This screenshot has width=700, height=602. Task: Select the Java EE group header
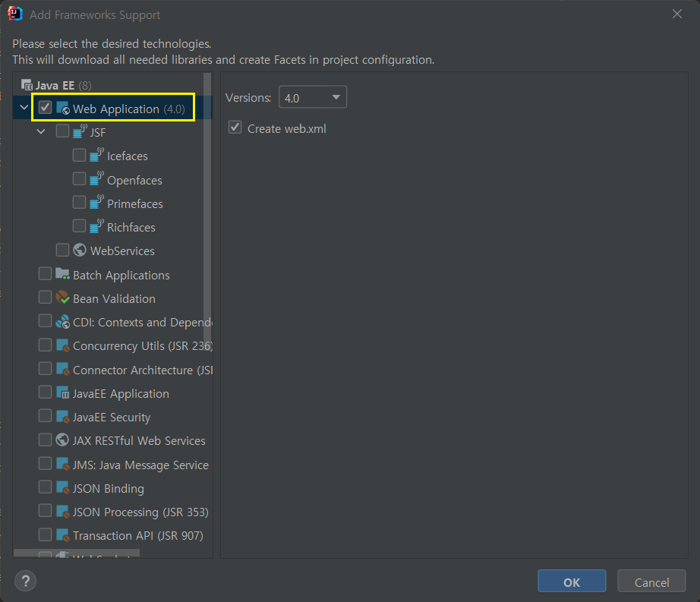point(55,85)
